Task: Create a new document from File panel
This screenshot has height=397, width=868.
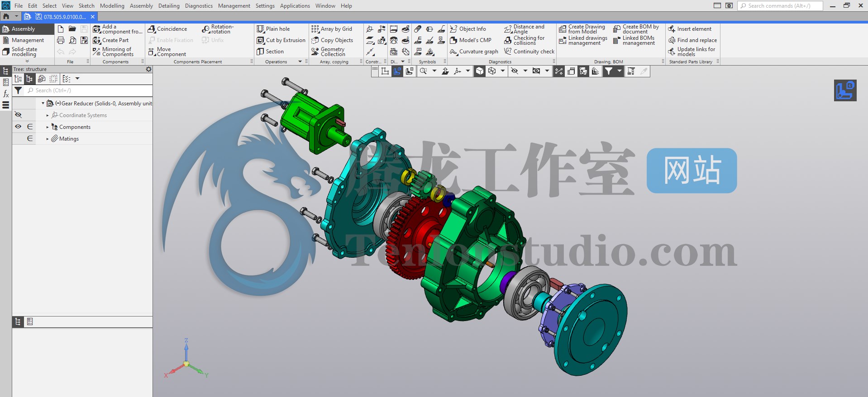Action: tap(61, 29)
